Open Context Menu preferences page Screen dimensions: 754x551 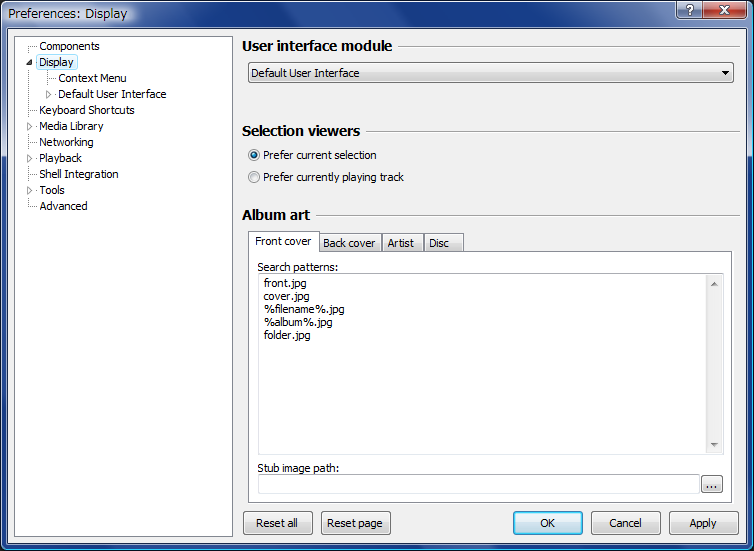(x=92, y=78)
